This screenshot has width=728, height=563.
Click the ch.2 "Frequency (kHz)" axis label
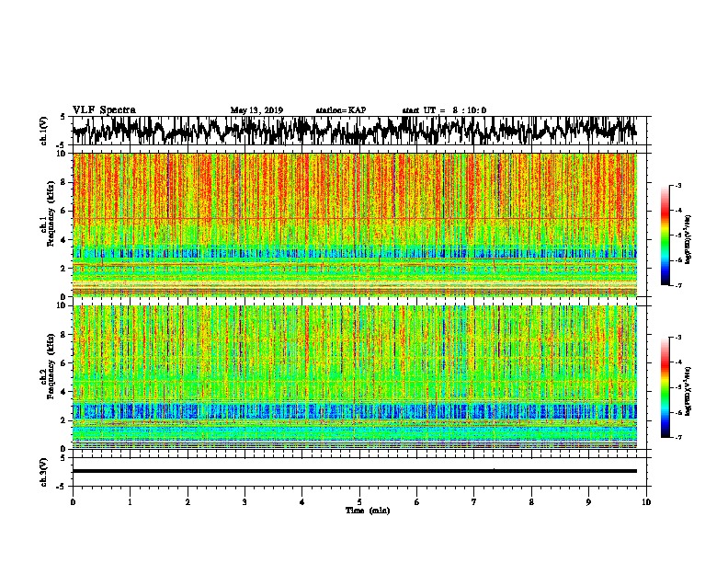point(51,366)
